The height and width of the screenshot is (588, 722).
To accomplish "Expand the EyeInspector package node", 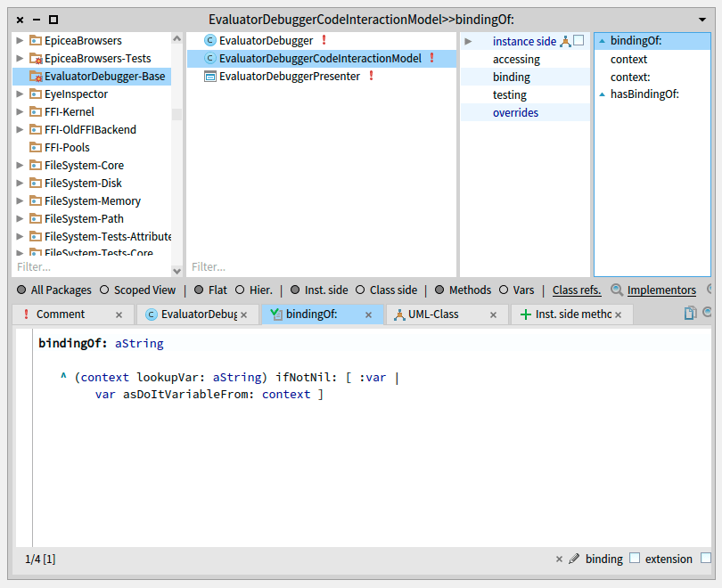I will tap(21, 94).
